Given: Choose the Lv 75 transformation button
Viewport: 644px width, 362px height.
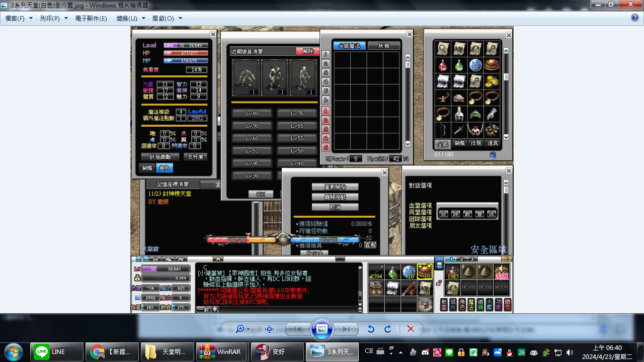Looking at the screenshot, I should [x=297, y=113].
